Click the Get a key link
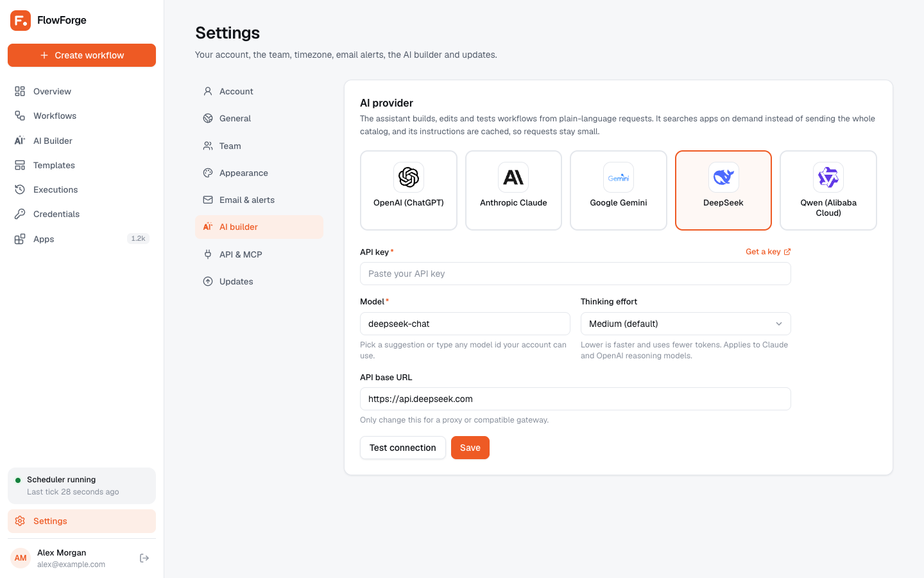This screenshot has width=924, height=578. (x=768, y=252)
